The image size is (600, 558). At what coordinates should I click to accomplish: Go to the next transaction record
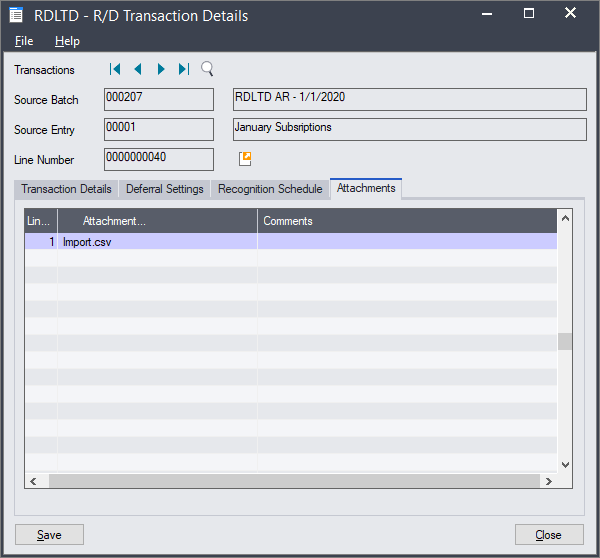pyautogui.click(x=161, y=69)
